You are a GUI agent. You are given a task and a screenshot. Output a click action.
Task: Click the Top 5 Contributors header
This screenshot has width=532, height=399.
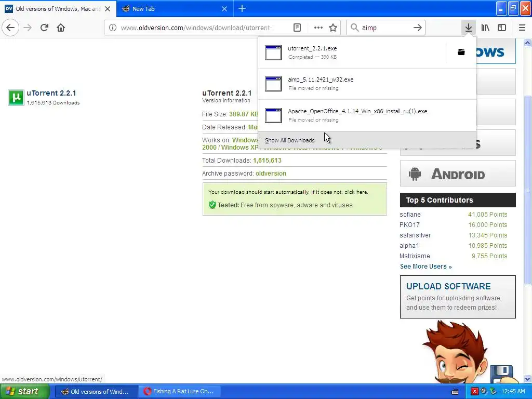point(458,200)
